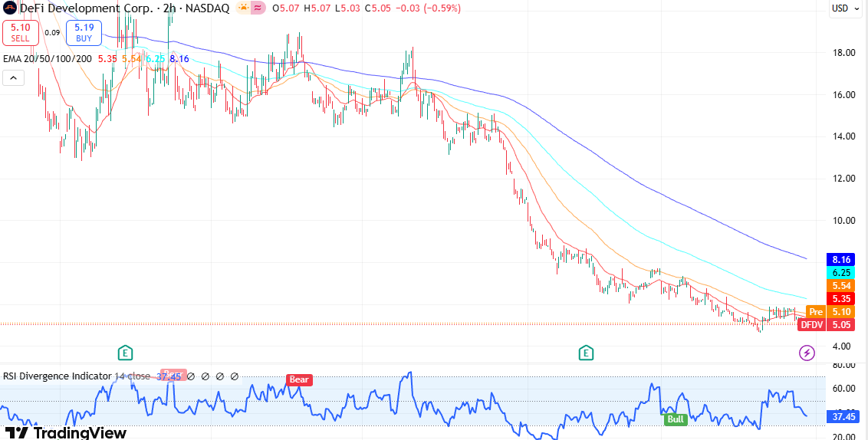Click the TradingView logo
Image resolution: width=868 pixels, height=440 pixels.
tap(66, 432)
